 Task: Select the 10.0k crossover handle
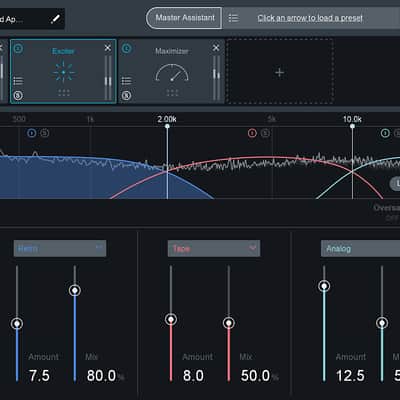pos(352,126)
